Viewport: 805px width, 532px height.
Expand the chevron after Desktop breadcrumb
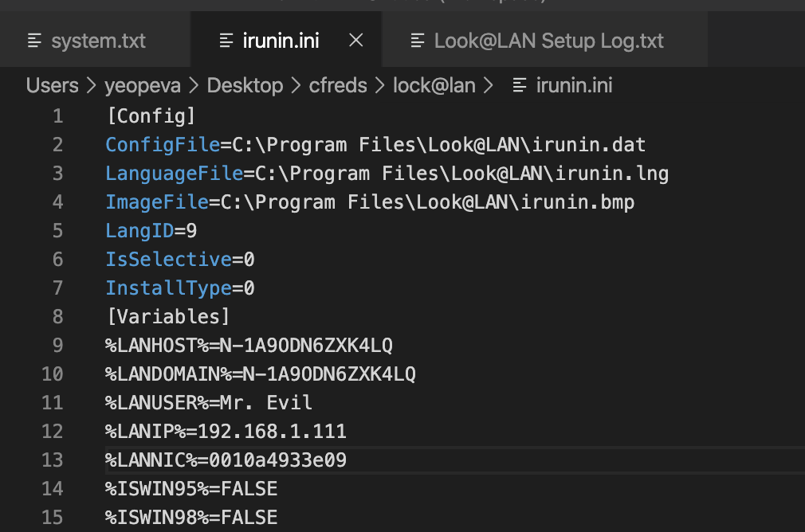pyautogui.click(x=296, y=85)
